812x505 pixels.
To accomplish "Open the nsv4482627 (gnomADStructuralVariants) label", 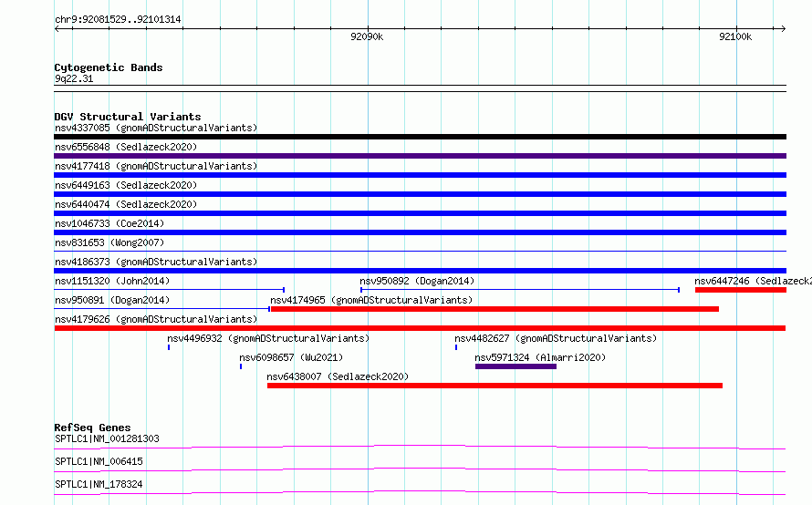I will tap(556, 338).
